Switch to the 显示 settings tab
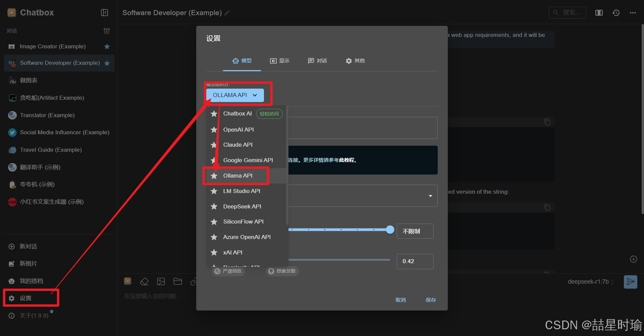The image size is (644, 336). (x=280, y=61)
